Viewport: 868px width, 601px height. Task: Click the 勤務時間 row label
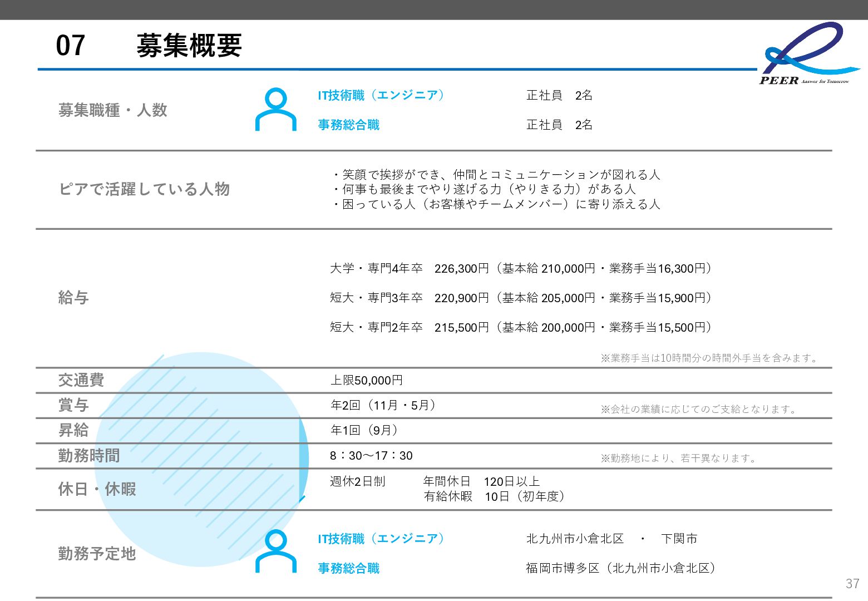[89, 456]
